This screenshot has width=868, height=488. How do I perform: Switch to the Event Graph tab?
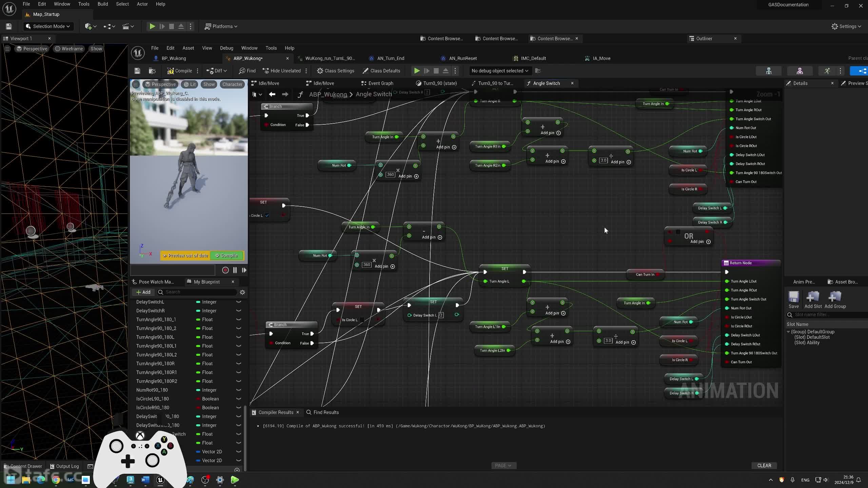click(x=380, y=83)
